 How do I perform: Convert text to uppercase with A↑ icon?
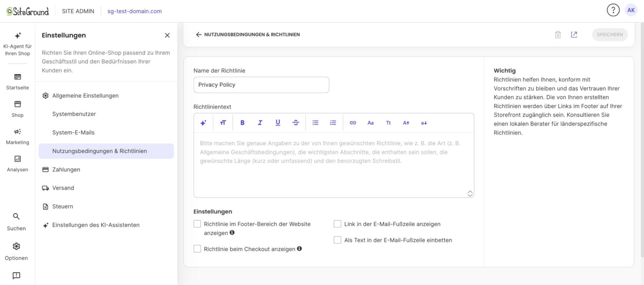tap(406, 123)
